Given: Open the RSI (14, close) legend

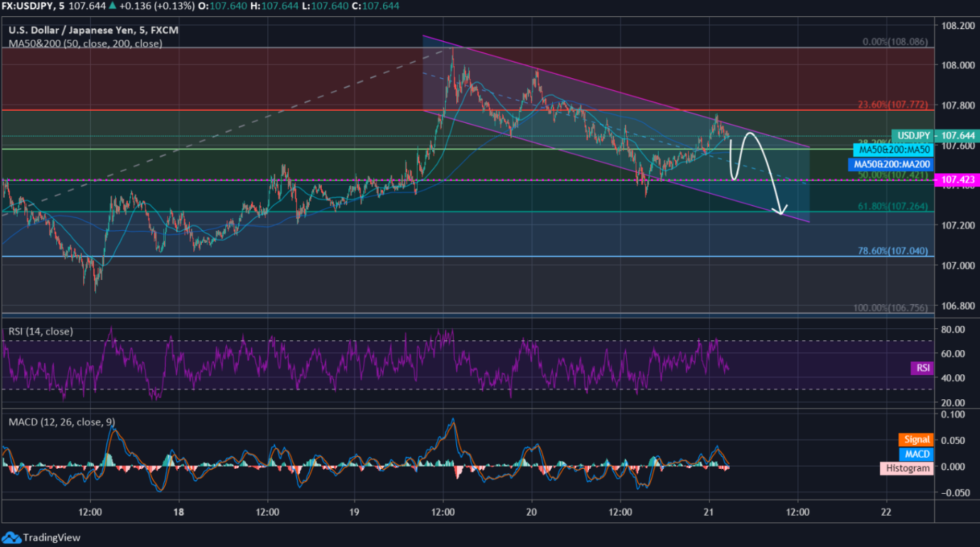Looking at the screenshot, I should [x=41, y=331].
